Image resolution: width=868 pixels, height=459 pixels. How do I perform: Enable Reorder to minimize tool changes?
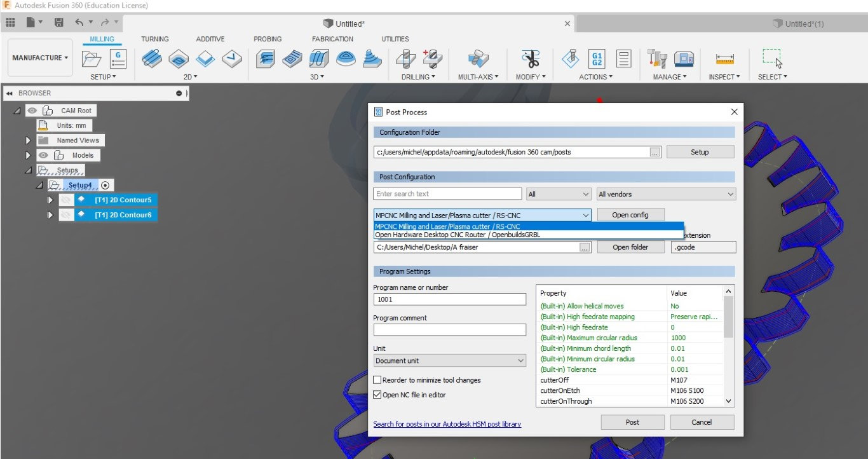(x=377, y=380)
